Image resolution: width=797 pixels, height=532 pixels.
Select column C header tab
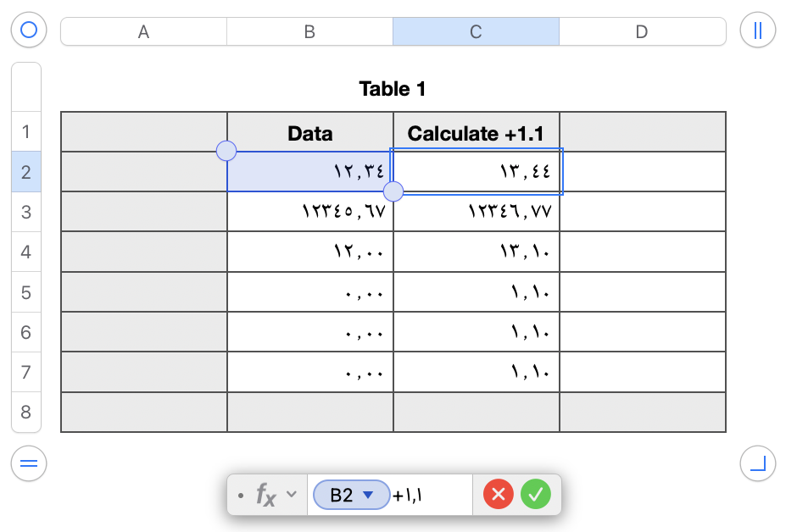[x=476, y=31]
